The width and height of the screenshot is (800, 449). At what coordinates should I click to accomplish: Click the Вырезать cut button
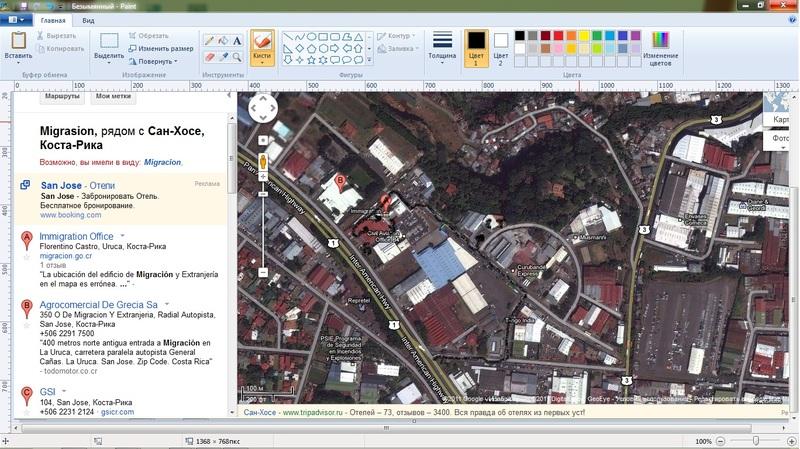56,36
